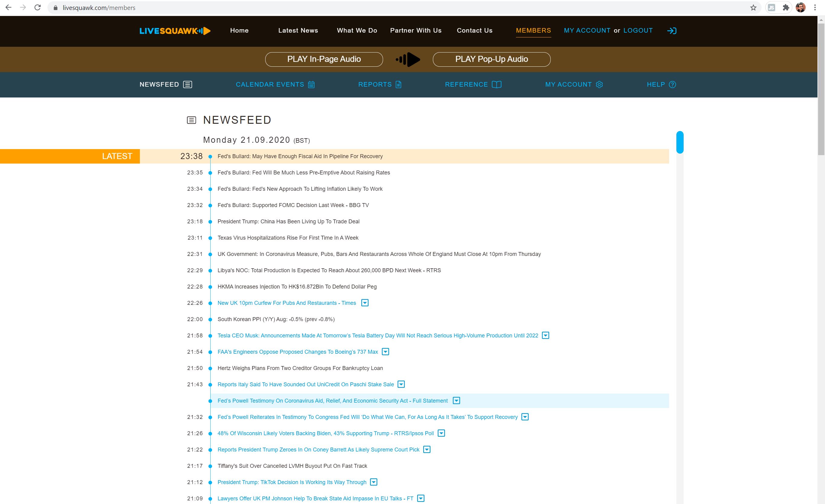Screen dimensions: 825x504
Task: Expand the Tesla CEO Musk Battery Day story
Action: (x=546, y=335)
